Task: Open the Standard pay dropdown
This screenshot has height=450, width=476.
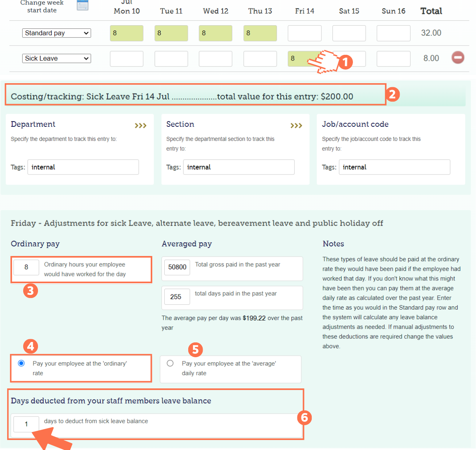Action: coord(56,33)
